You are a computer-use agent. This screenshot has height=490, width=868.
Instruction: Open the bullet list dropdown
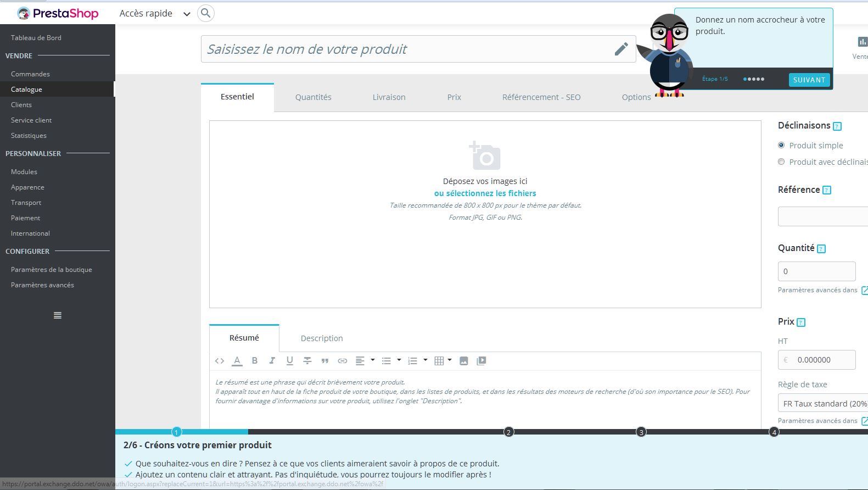click(x=391, y=361)
